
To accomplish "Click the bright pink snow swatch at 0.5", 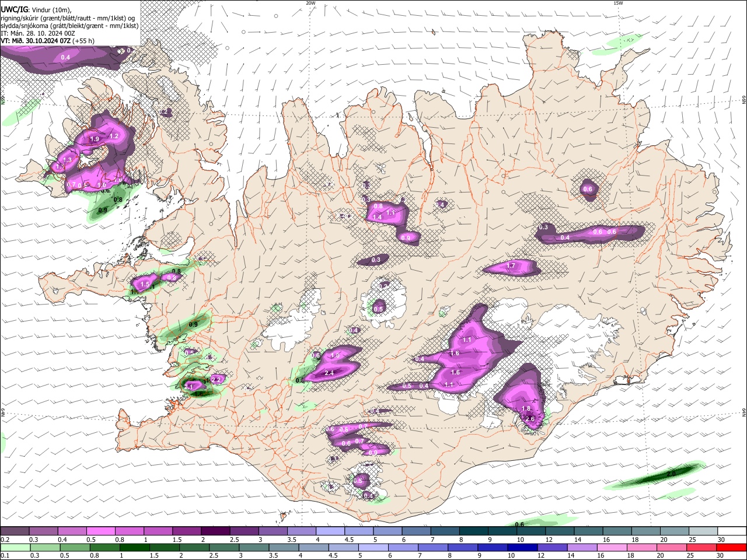I will (100, 531).
